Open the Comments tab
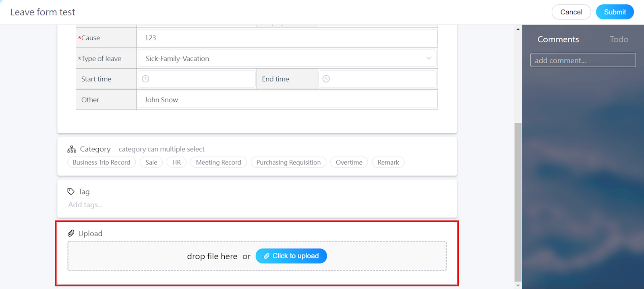This screenshot has width=644, height=289. pos(558,39)
